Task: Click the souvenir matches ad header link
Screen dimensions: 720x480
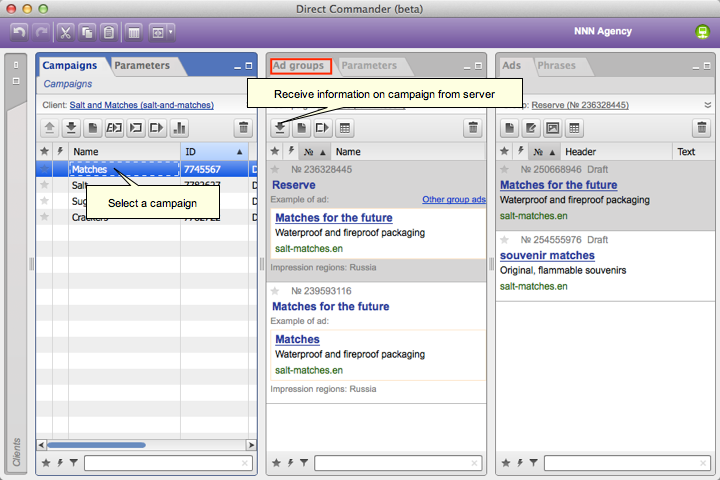Action: (x=547, y=255)
